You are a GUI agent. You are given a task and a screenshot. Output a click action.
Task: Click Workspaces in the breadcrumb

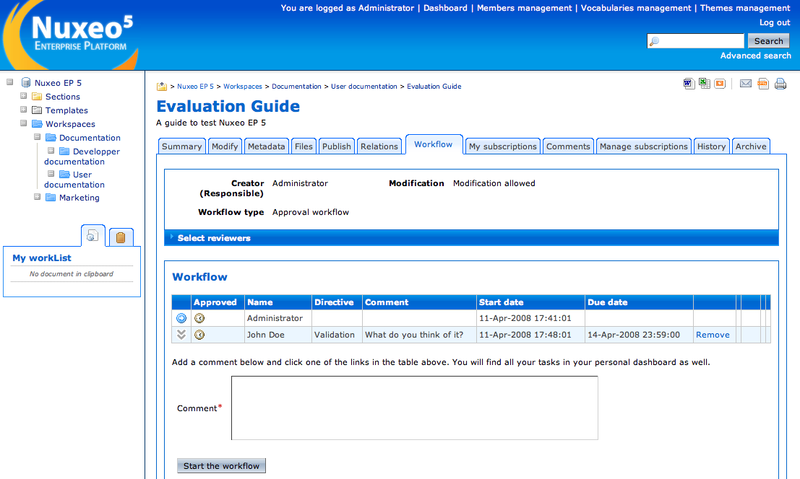242,87
